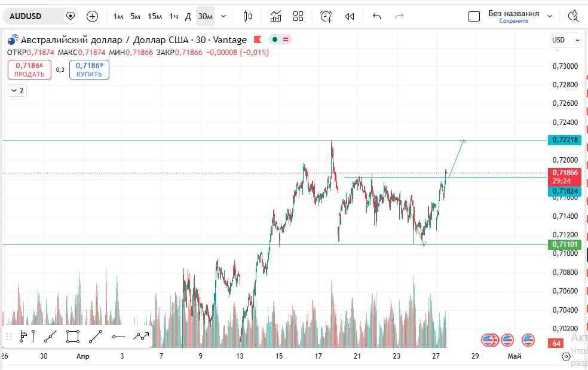Select the daily Д timeframe
This screenshot has width=588, height=370.
188,16
